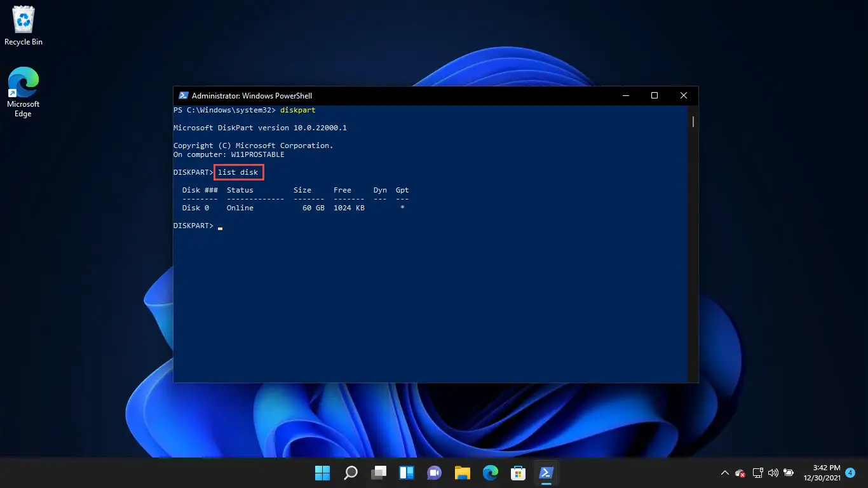Open taskbar Search
868x488 pixels.
point(351,473)
